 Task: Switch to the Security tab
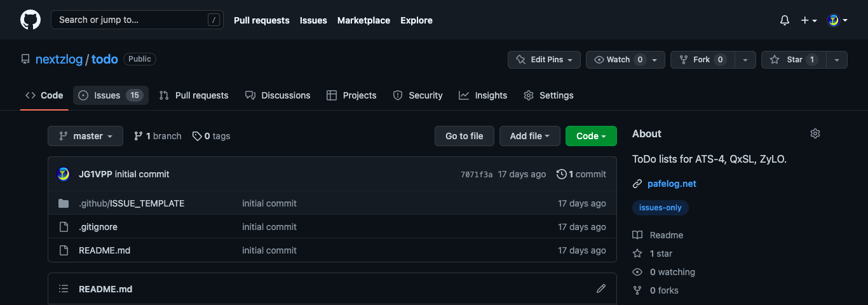coord(417,95)
